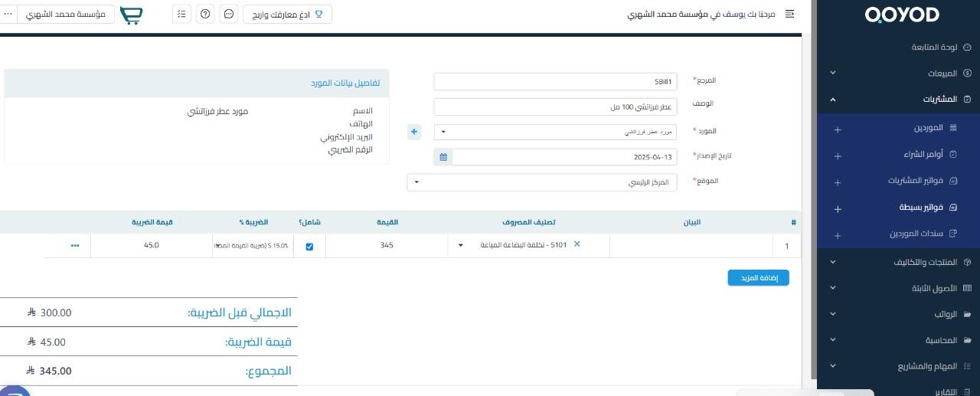Open the الموقع location dropdown

(x=542, y=182)
